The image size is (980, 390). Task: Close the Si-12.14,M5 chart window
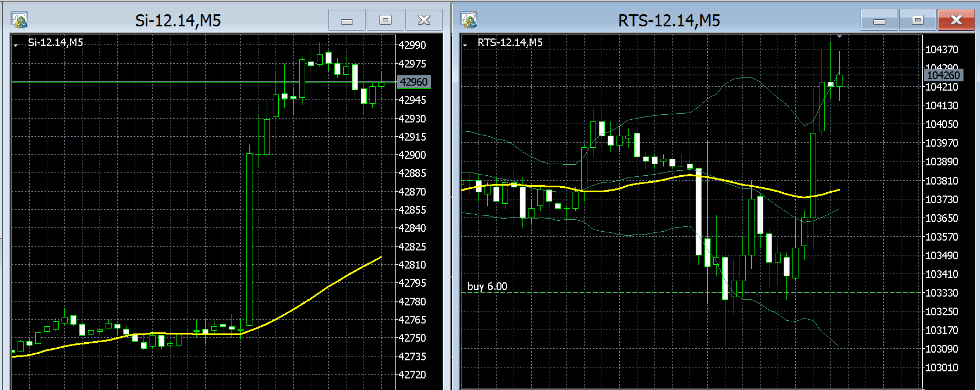pos(424,20)
